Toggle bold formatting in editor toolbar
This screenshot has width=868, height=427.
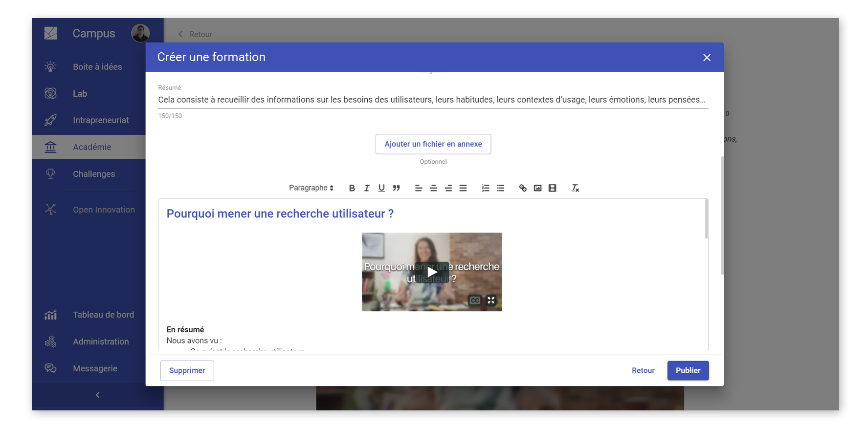(352, 188)
